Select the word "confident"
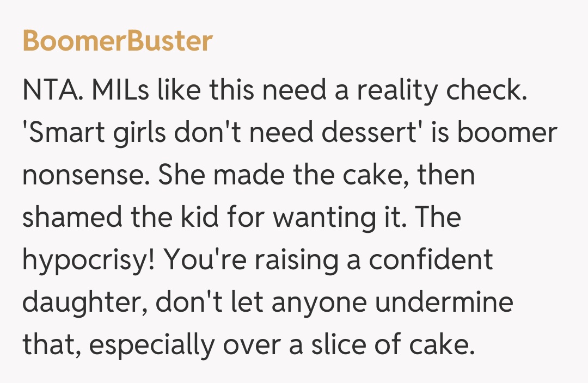Screen dimensions: 588x383 point(431,260)
